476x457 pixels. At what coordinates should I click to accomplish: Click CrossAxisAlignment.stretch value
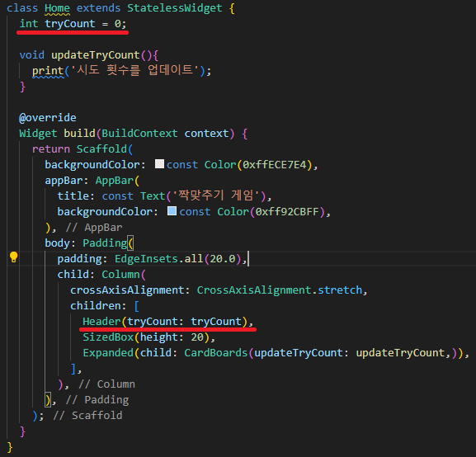click(280, 290)
